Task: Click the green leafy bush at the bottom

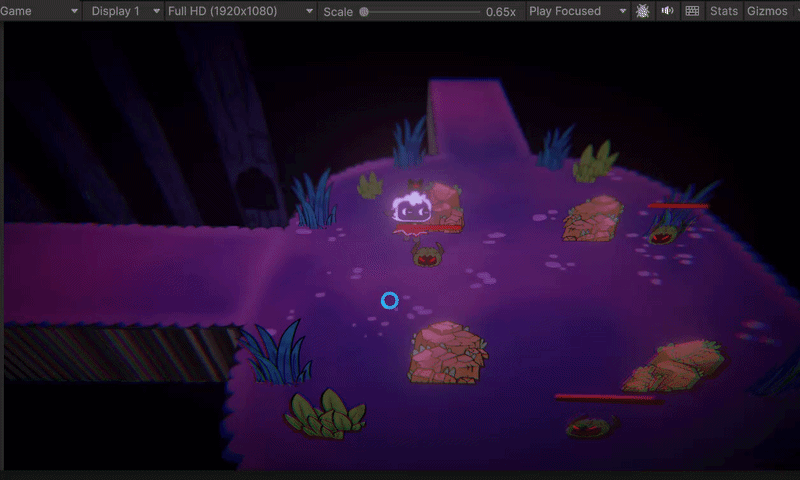Action: 325,414
